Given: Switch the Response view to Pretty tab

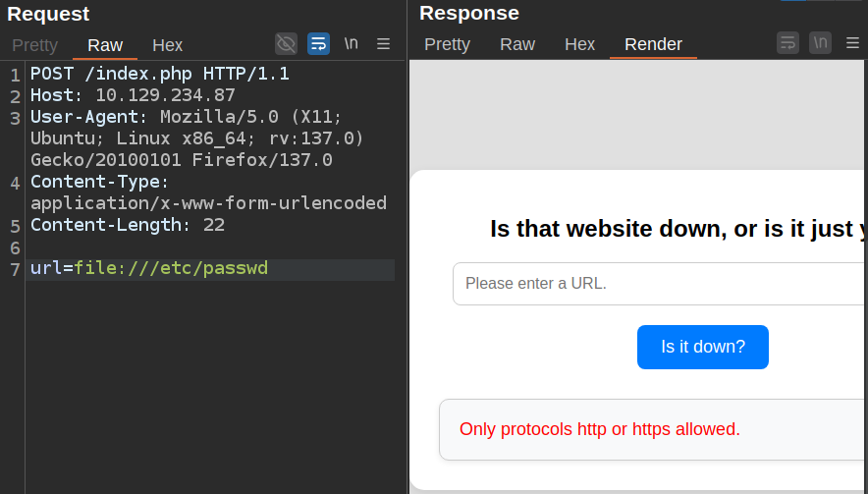Looking at the screenshot, I should pyautogui.click(x=447, y=44).
